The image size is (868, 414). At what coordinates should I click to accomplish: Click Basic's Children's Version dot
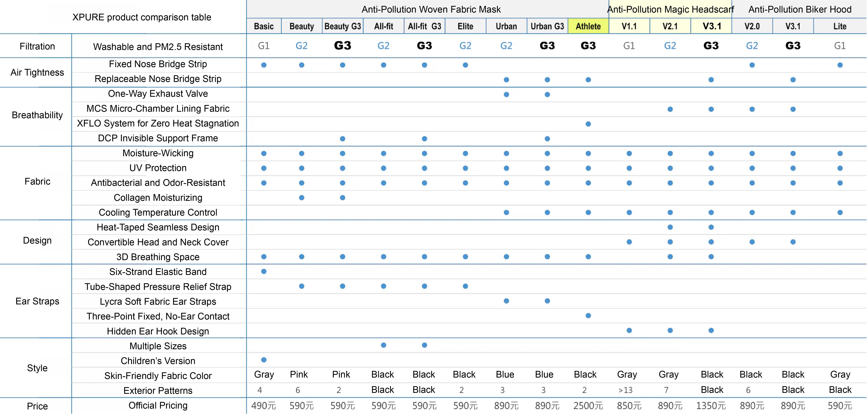pyautogui.click(x=264, y=360)
